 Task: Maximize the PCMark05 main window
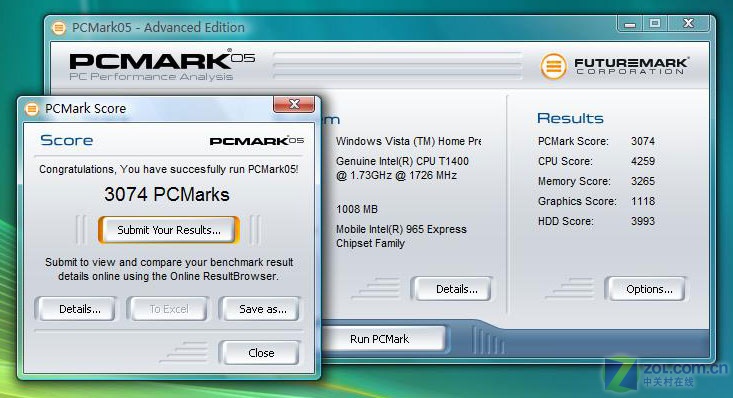(655, 23)
